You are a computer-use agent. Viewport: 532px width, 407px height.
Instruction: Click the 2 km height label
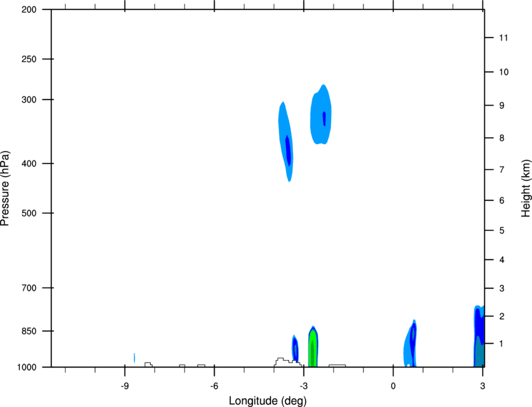pyautogui.click(x=502, y=316)
